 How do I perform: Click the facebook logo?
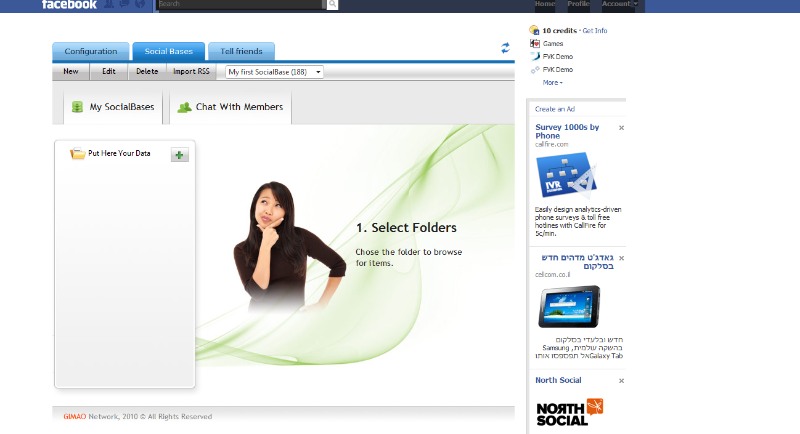point(69,5)
